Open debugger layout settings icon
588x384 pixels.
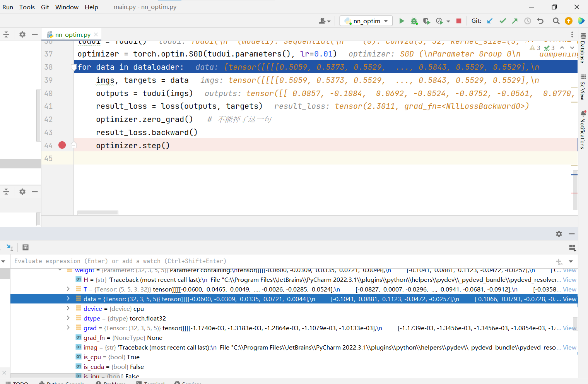click(573, 248)
